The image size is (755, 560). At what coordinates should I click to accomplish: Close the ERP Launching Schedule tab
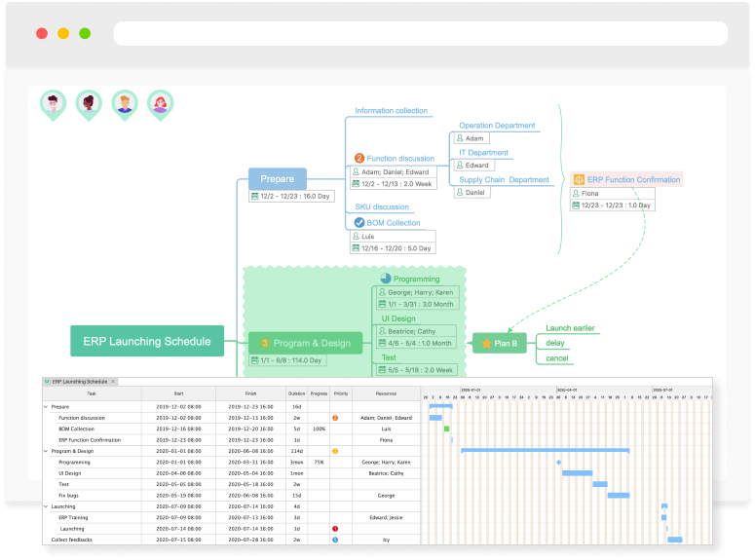[113, 382]
